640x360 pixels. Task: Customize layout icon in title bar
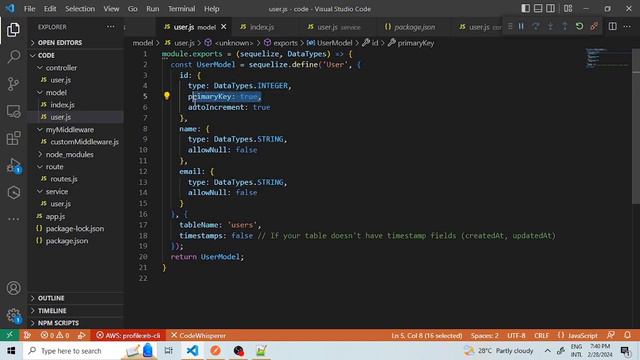click(568, 9)
